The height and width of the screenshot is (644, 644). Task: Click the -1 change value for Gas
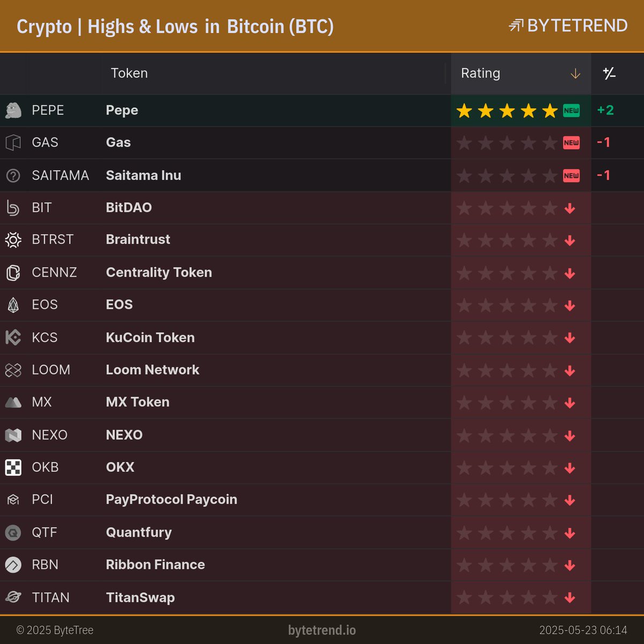pos(603,142)
